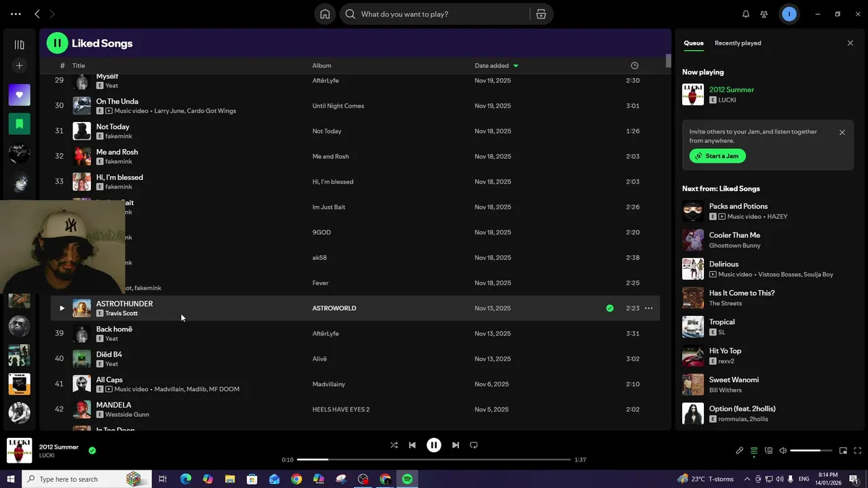Click the Sweet Wanomi queue thumbnail
The height and width of the screenshot is (488, 868).
693,385
